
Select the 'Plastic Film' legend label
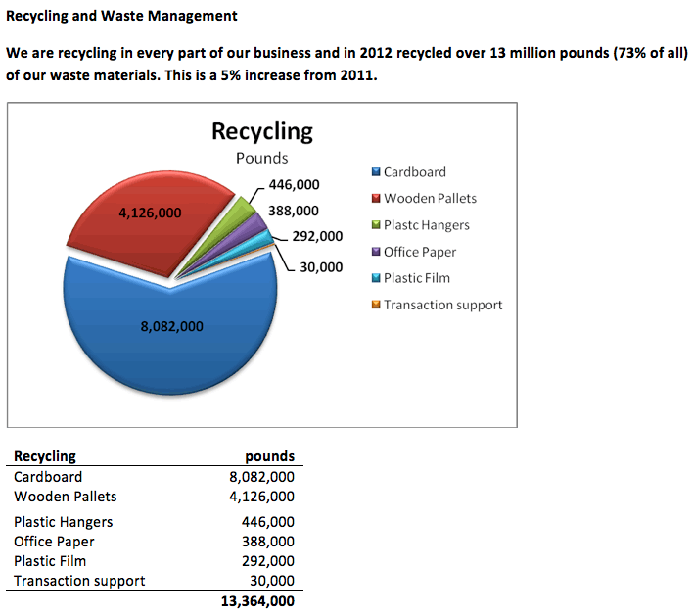click(x=417, y=278)
